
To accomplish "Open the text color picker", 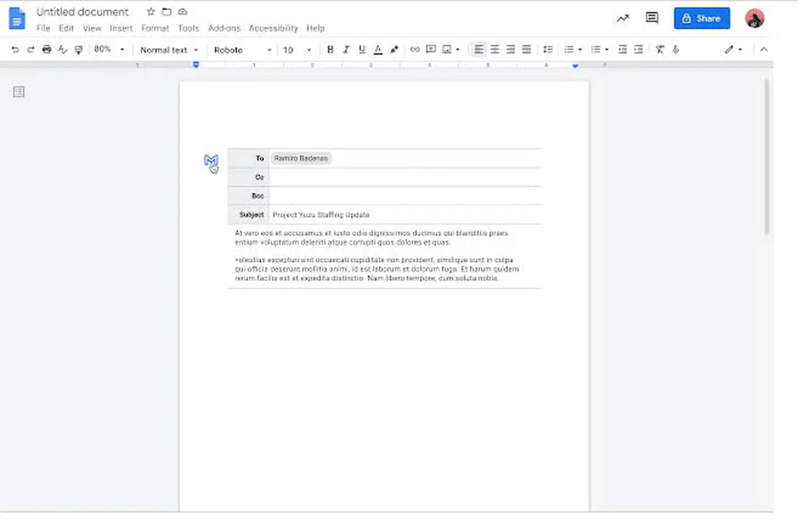I will click(x=378, y=50).
